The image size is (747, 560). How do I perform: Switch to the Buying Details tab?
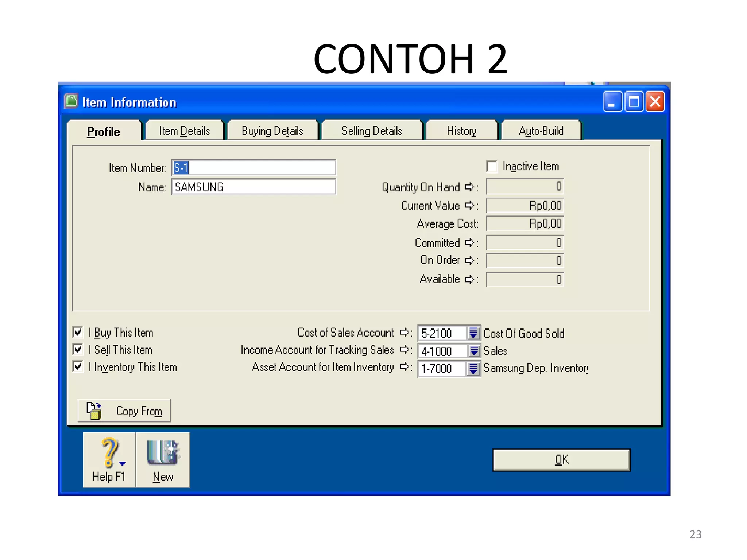point(272,131)
